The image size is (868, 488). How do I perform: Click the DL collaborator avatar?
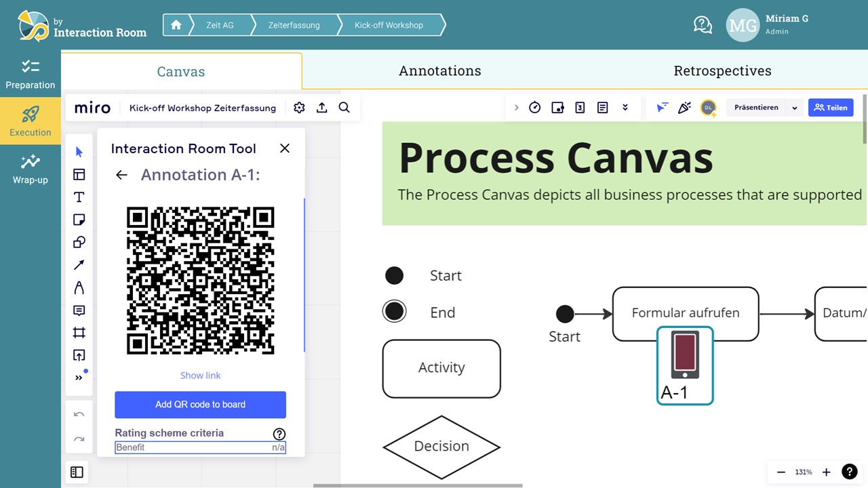[708, 108]
